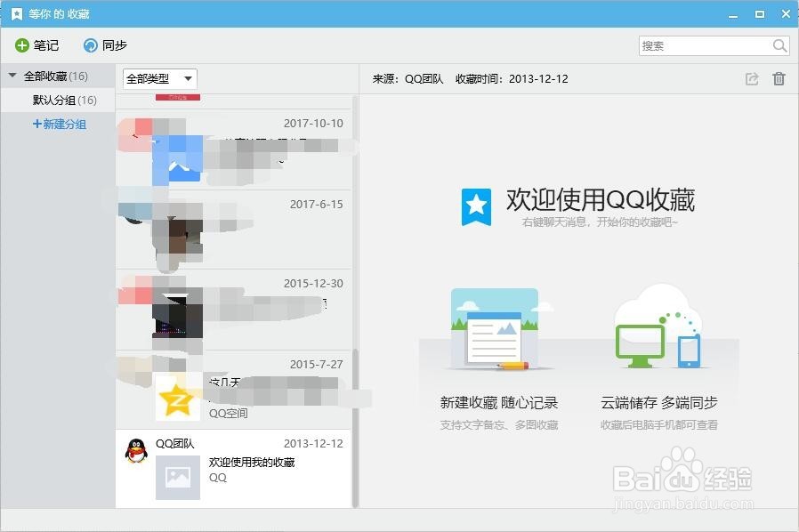Image resolution: width=799 pixels, height=532 pixels.
Task: Delete the item with trash icon
Action: pyautogui.click(x=779, y=78)
